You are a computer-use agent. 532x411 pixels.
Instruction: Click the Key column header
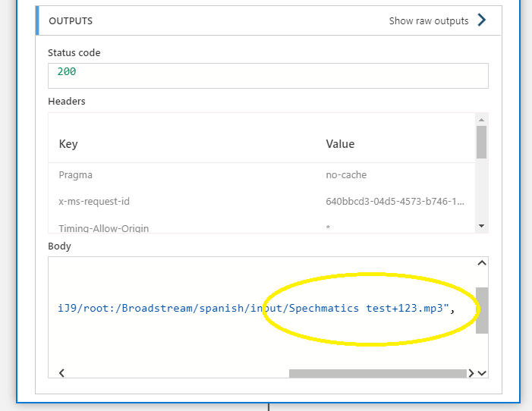(x=68, y=144)
